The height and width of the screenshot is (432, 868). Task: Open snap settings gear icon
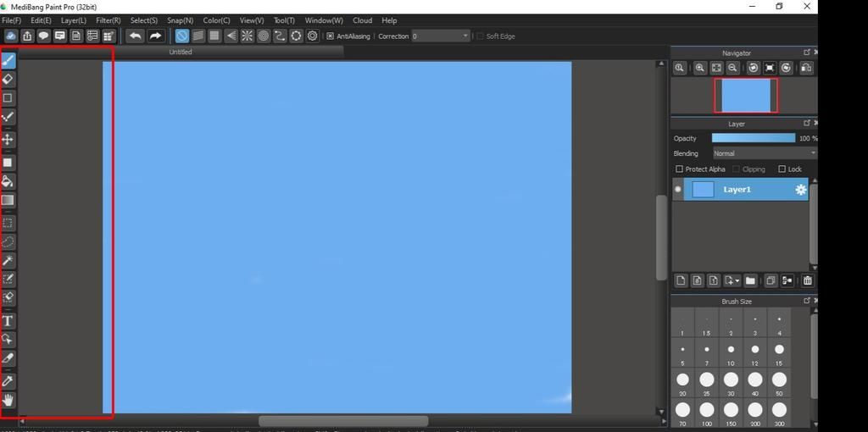click(x=313, y=36)
